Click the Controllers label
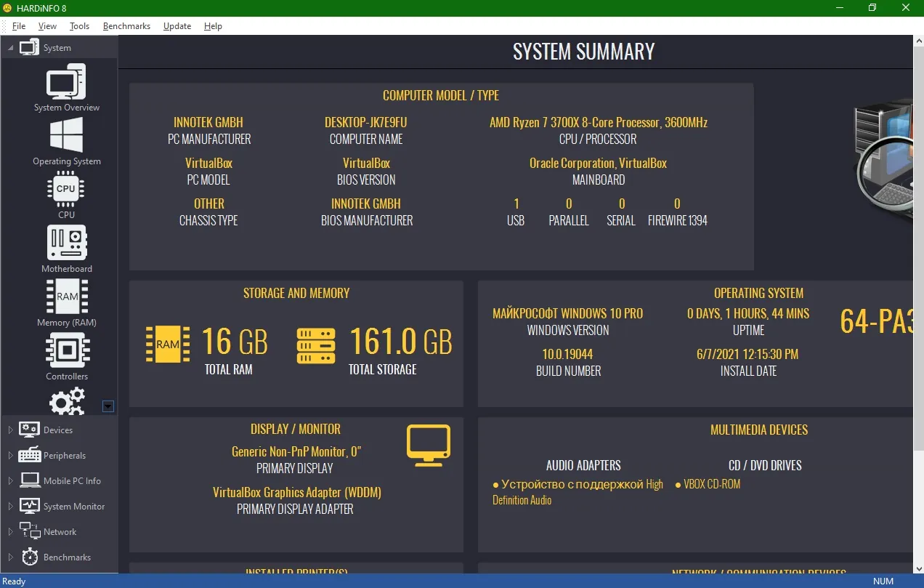This screenshot has height=588, width=924. point(67,376)
